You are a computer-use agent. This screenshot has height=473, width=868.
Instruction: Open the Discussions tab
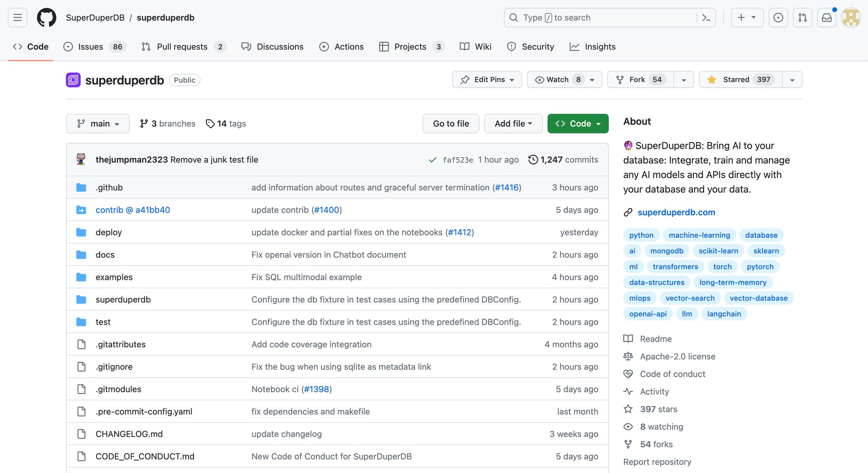[x=273, y=47]
